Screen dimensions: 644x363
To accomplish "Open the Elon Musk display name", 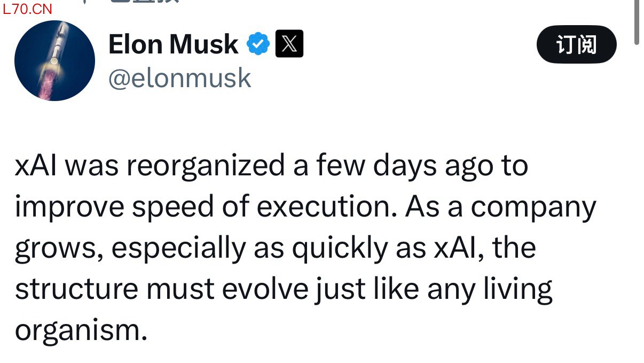I will point(173,44).
